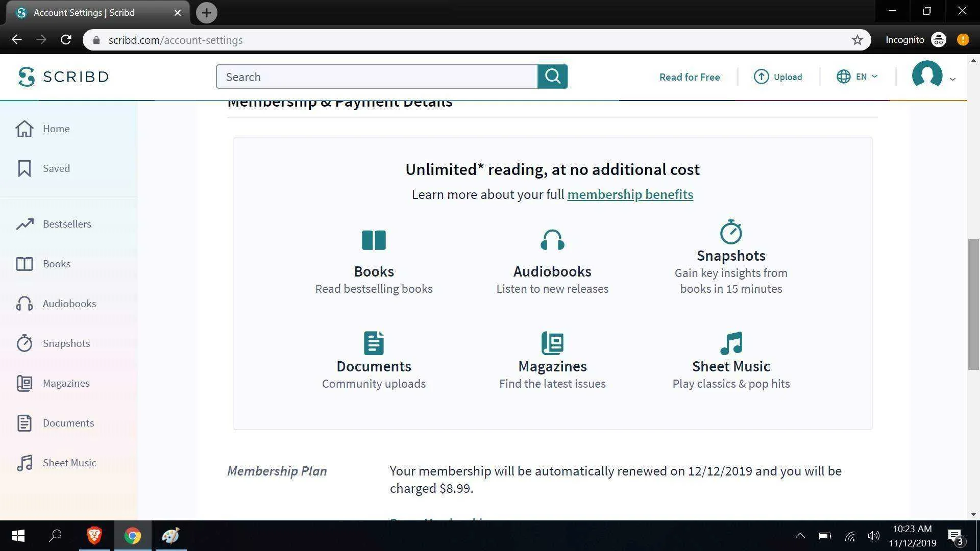Click the Audiobooks headphones icon in benefits panel
980x551 pixels.
(552, 240)
